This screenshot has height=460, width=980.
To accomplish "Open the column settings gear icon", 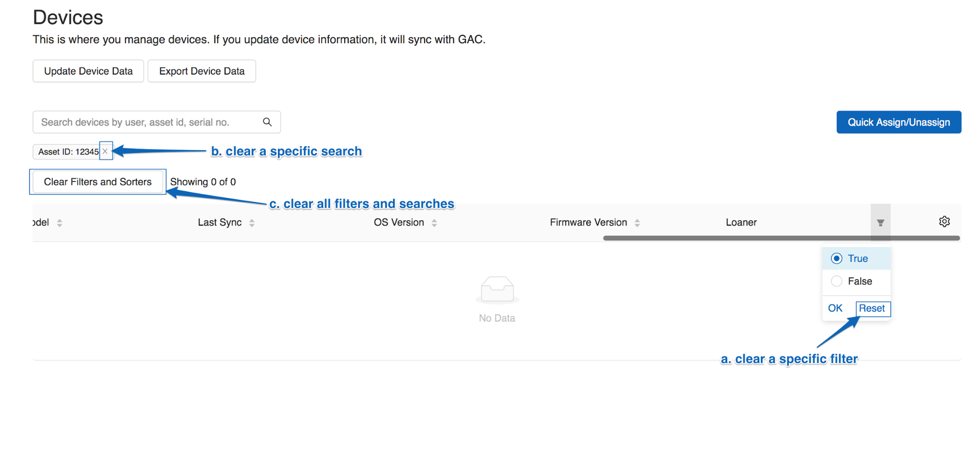I will coord(944,222).
